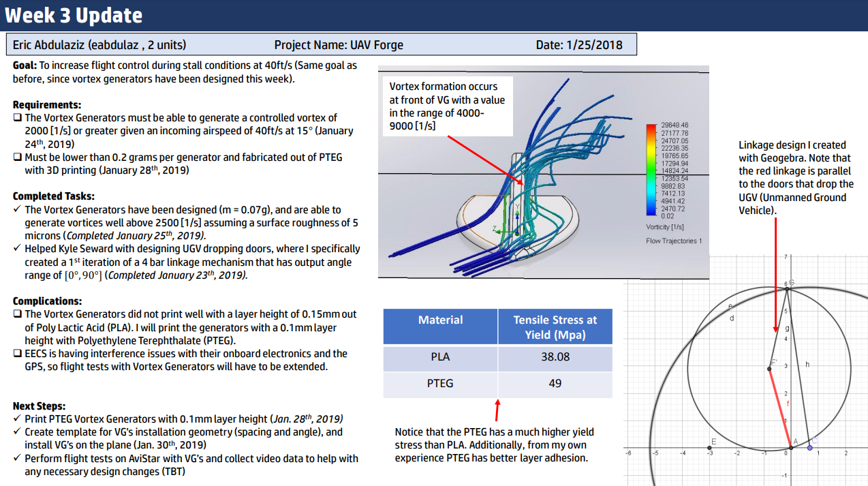Screen dimensions: 868x486
Task: Tick the box beside "The Vortex Generators must be able"
Action: 17,118
